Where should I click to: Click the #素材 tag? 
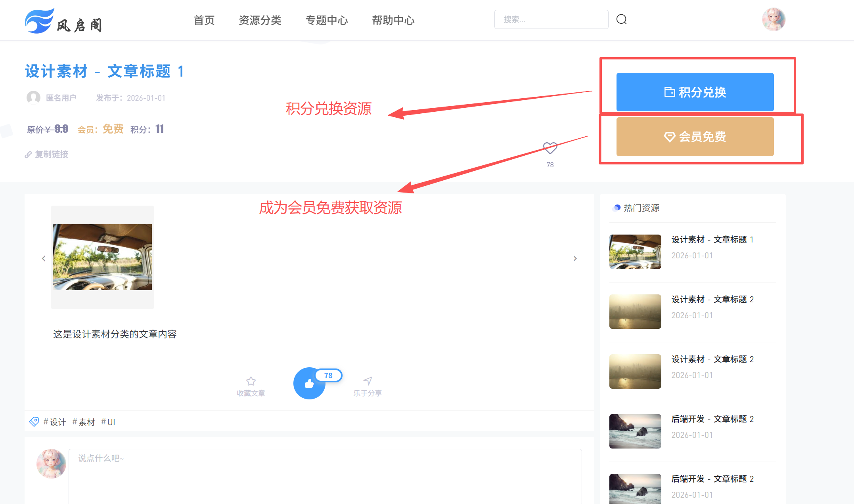click(x=84, y=422)
